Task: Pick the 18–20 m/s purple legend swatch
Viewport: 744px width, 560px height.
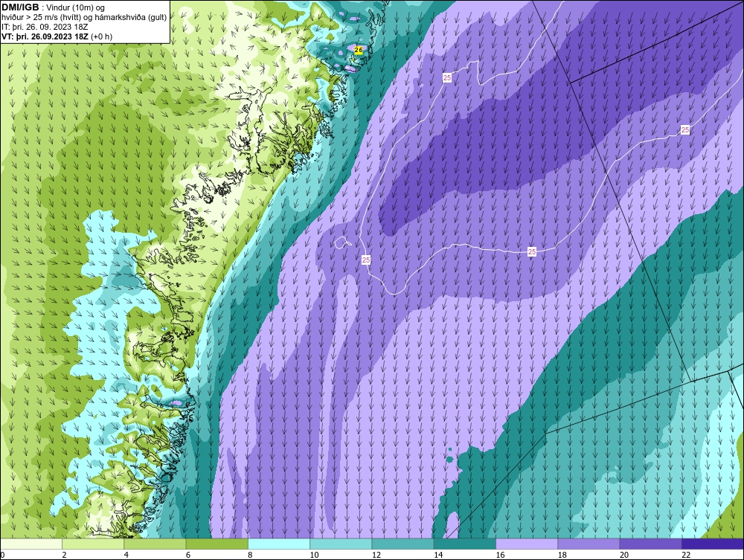Action: point(589,544)
